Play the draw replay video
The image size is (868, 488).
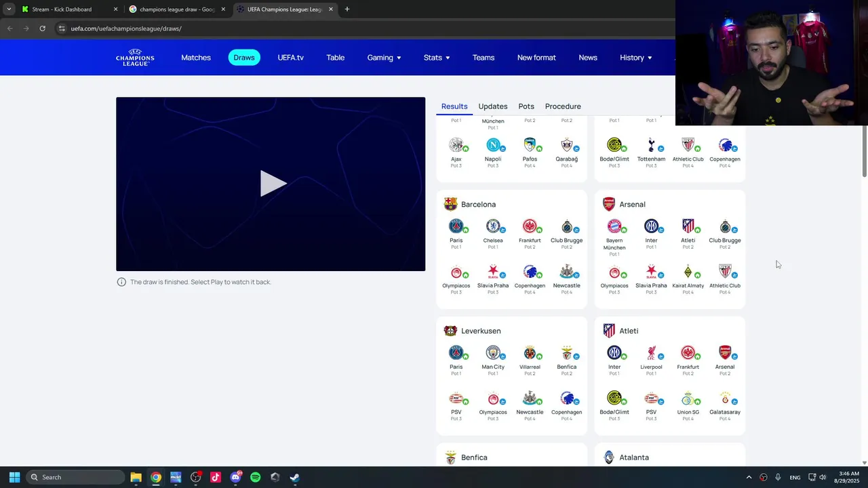pyautogui.click(x=273, y=184)
